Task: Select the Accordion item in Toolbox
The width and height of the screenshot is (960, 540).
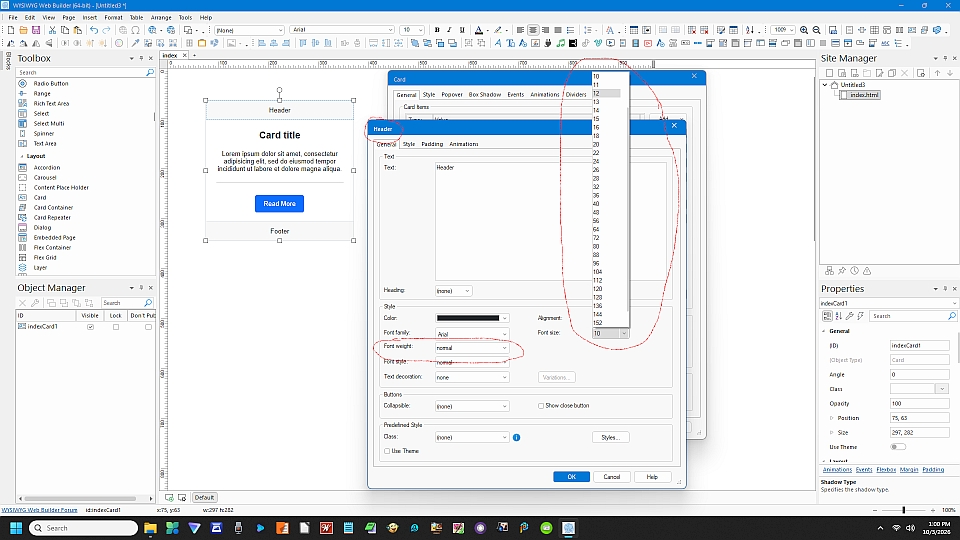Action: tap(47, 168)
